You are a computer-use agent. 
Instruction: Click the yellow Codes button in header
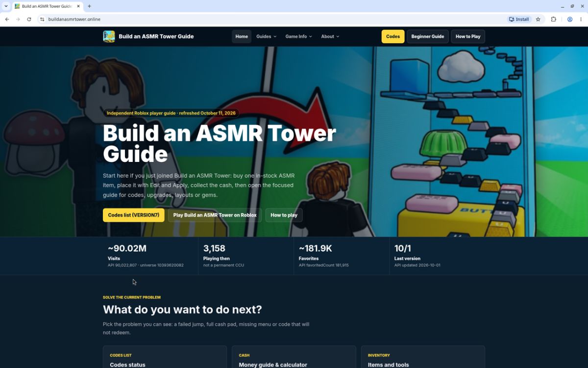pos(393,36)
